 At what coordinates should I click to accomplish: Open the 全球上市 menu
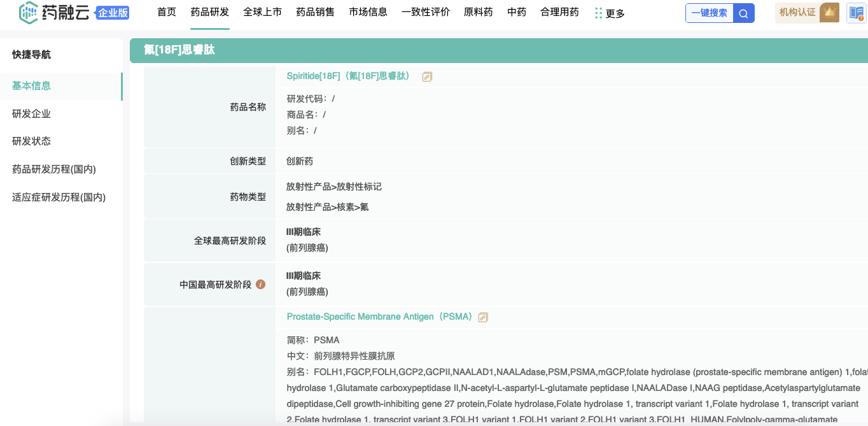[x=263, y=12]
